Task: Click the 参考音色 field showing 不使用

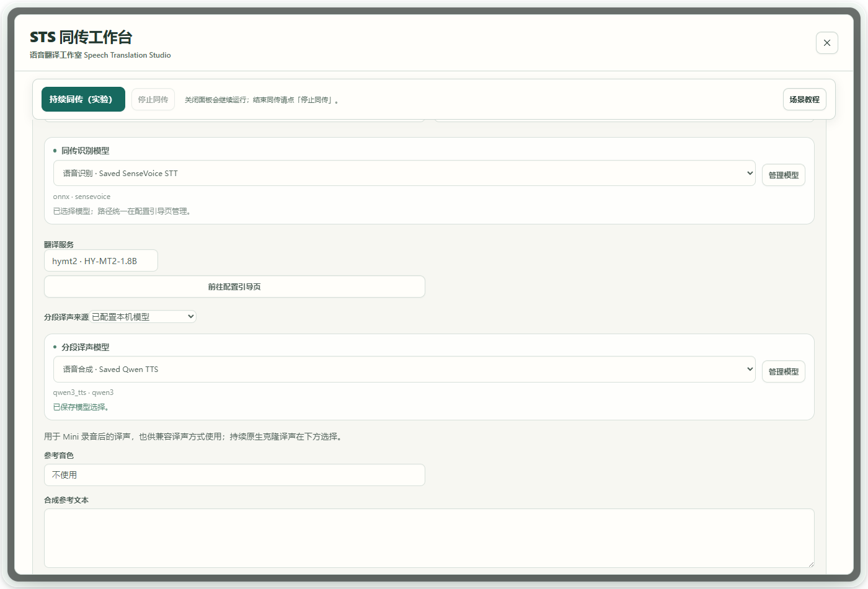Action: 234,475
